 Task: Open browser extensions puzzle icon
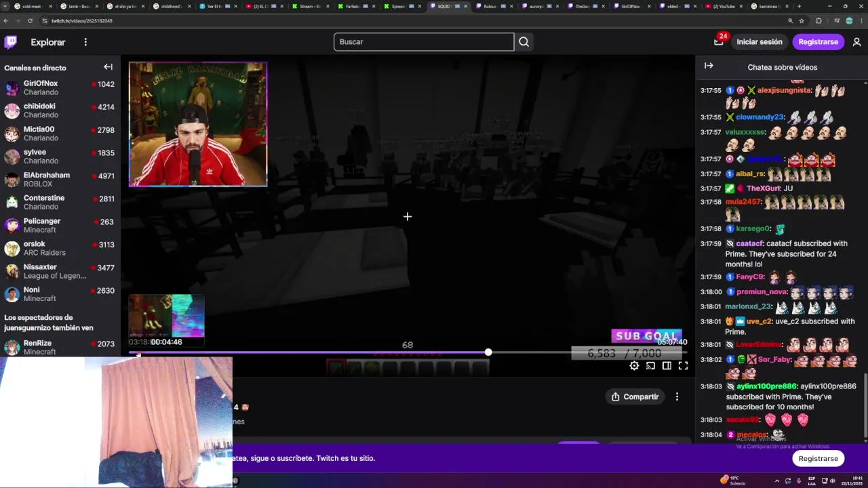pos(818,21)
